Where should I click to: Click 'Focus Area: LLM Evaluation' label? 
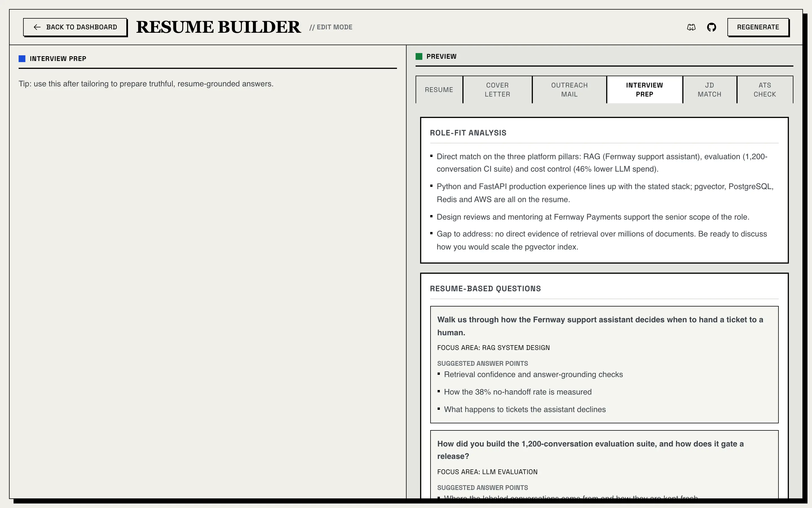point(487,472)
